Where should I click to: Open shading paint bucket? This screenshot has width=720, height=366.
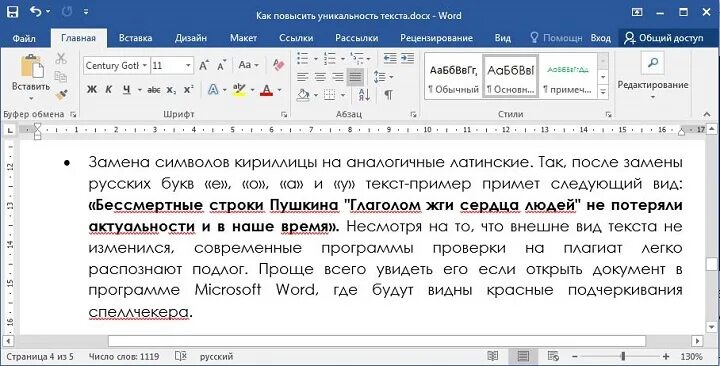(x=303, y=95)
